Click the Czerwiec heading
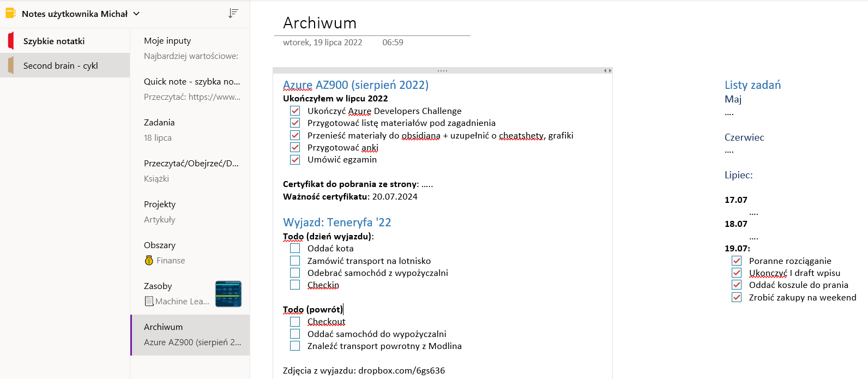 tap(744, 137)
